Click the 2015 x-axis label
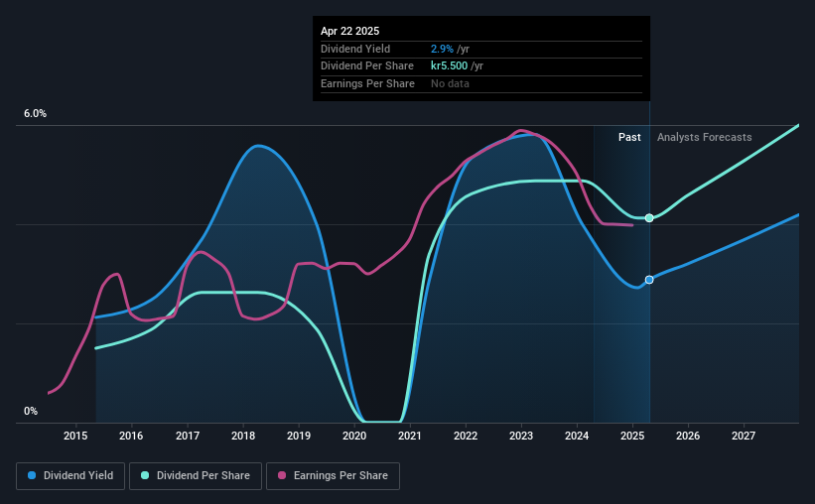 click(x=75, y=436)
